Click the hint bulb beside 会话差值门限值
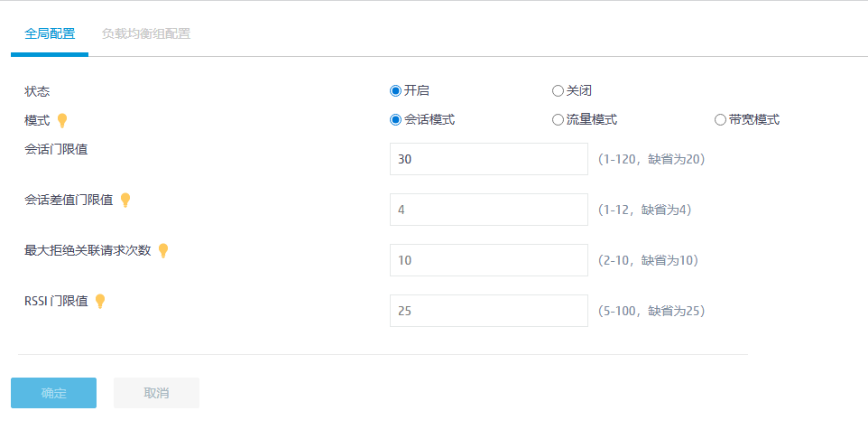868x439 pixels. (125, 201)
